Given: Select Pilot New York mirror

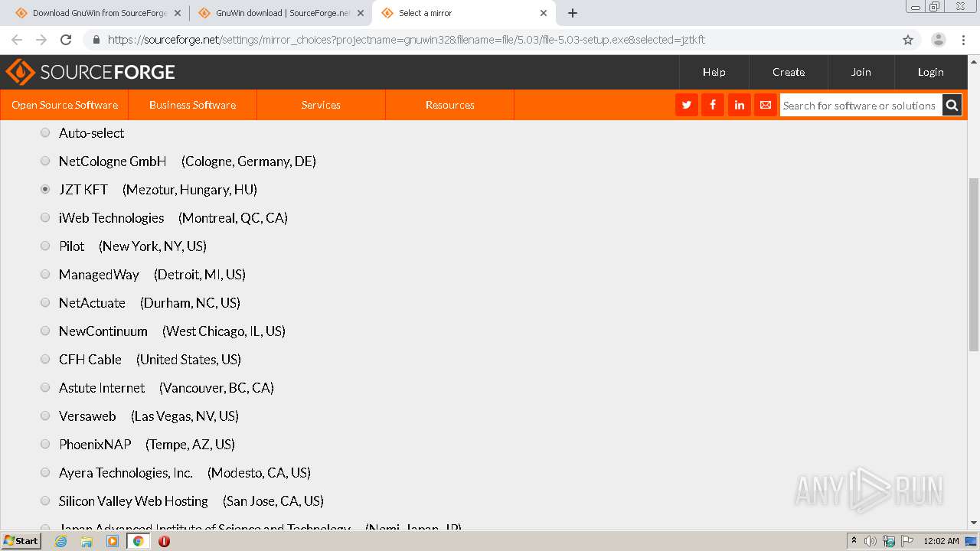Looking at the screenshot, I should [45, 246].
